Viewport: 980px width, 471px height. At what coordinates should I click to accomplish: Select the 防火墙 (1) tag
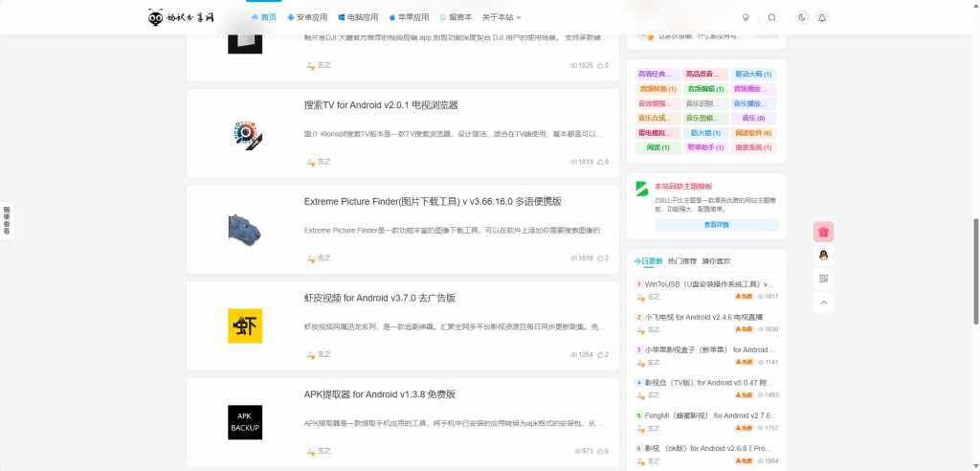(x=705, y=133)
